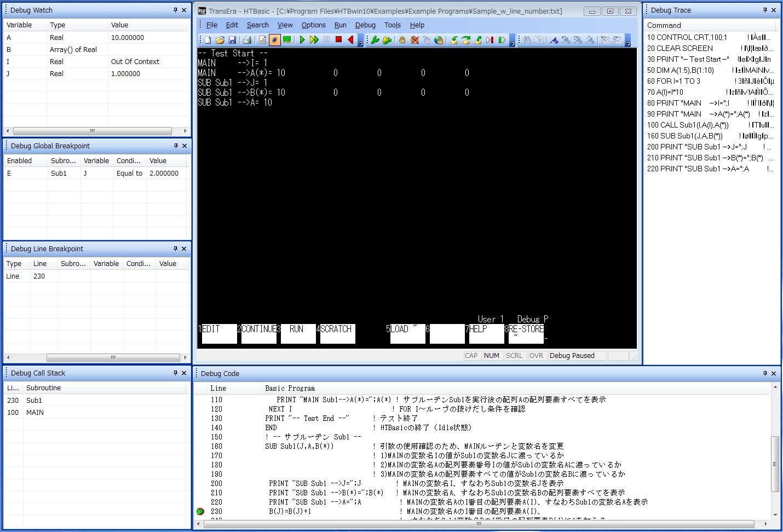The height and width of the screenshot is (532, 783).
Task: Toggle auto-hide pin on Debug Call Stack
Action: click(176, 373)
